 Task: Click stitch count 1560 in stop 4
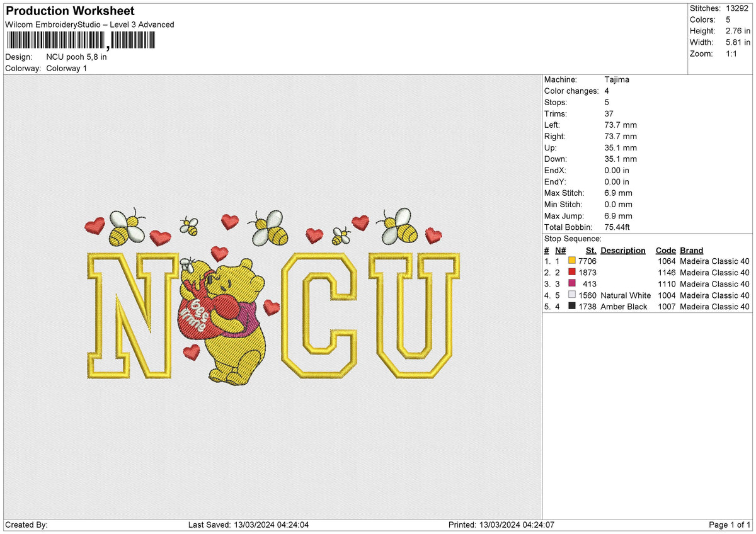click(588, 295)
